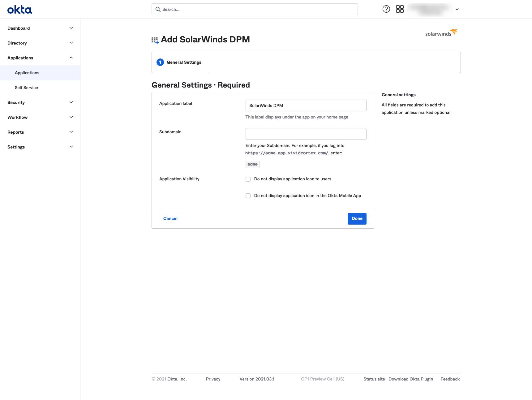This screenshot has width=532, height=400.
Task: Expand the Reports menu chevron
Action: pyautogui.click(x=71, y=132)
